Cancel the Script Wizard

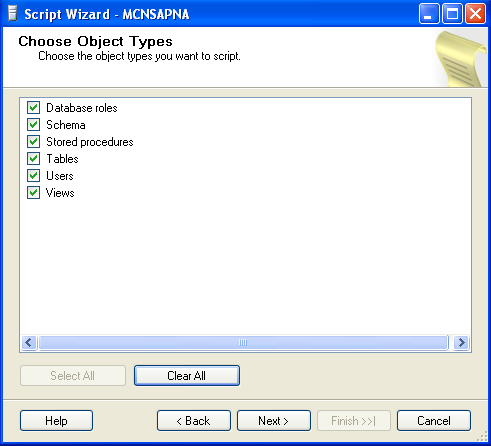(434, 421)
